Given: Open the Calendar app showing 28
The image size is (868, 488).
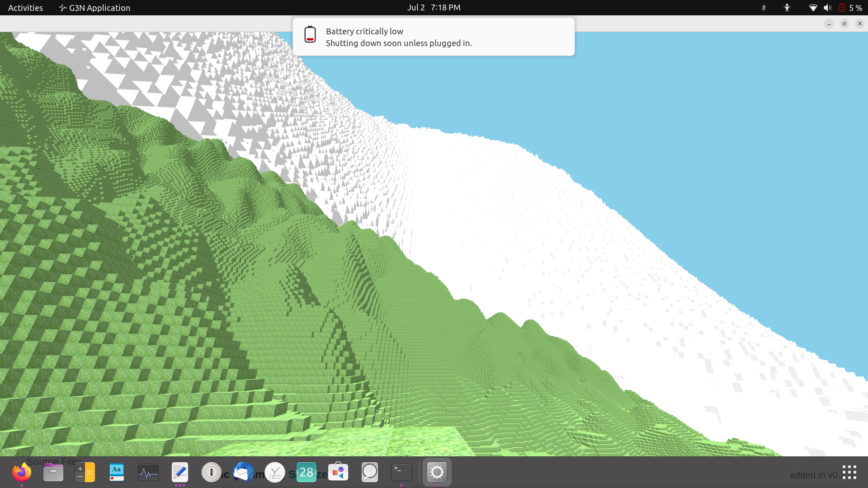Looking at the screenshot, I should point(307,473).
